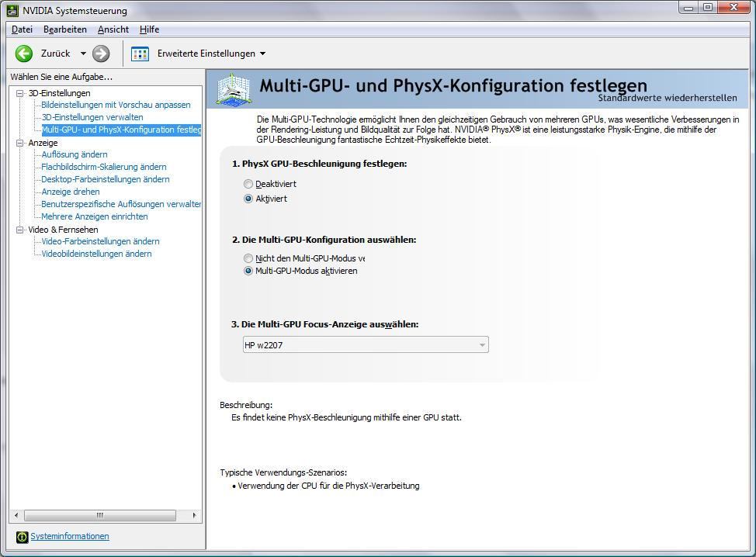Click Standardwerte wiederherstellen link

[x=668, y=98]
